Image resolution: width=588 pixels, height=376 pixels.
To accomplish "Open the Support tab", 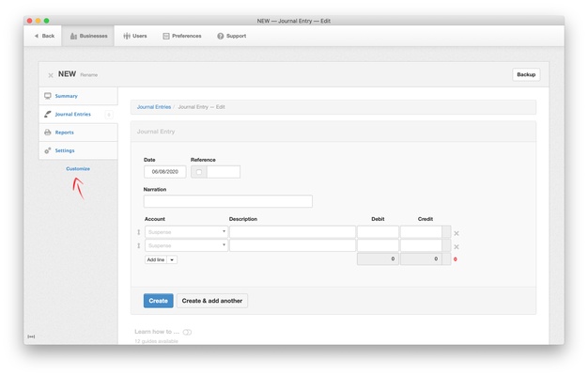I will point(231,36).
